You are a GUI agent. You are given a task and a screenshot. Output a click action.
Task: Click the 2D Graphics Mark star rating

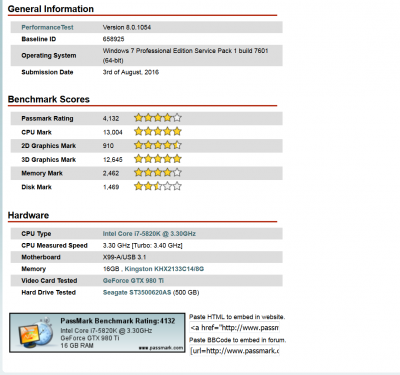click(x=158, y=145)
